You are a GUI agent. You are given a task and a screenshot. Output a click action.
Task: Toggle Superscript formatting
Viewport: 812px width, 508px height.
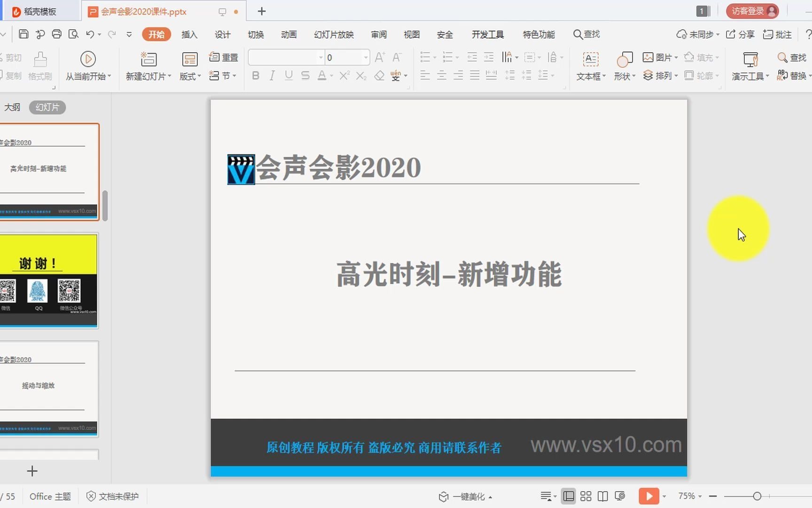[344, 75]
